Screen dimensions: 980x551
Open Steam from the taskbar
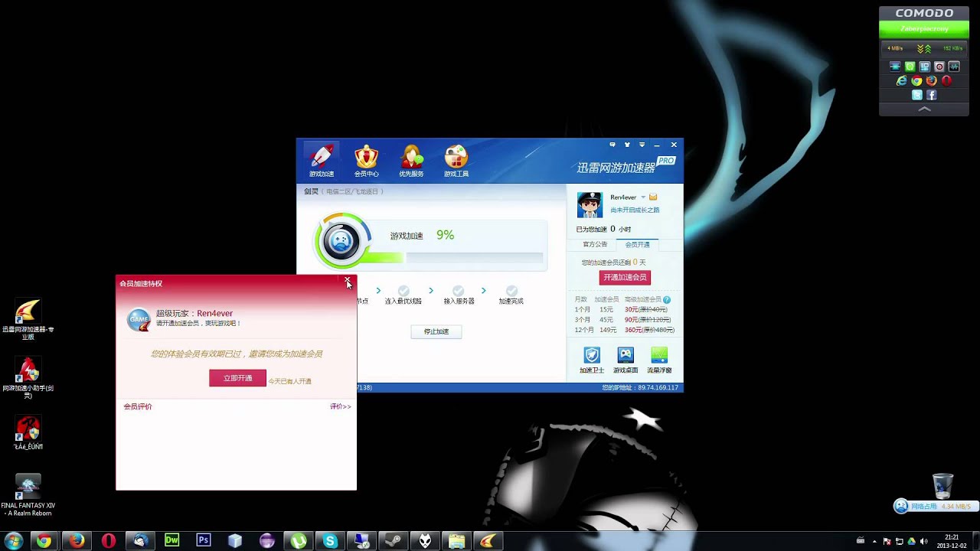(394, 541)
